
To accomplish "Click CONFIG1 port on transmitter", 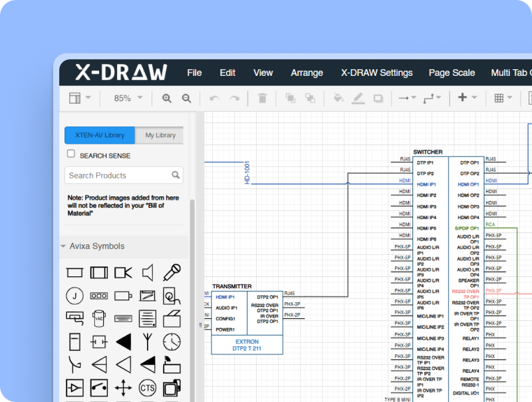I will pyautogui.click(x=225, y=319).
